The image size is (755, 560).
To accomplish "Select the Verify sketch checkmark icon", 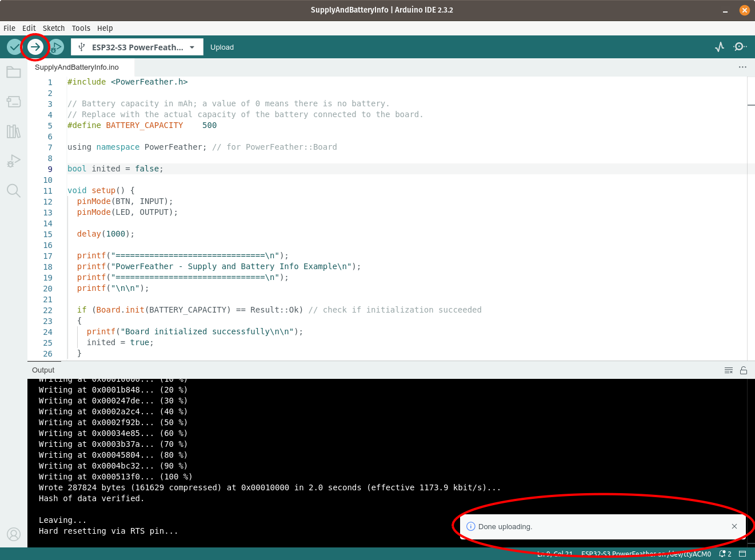I will tap(14, 47).
